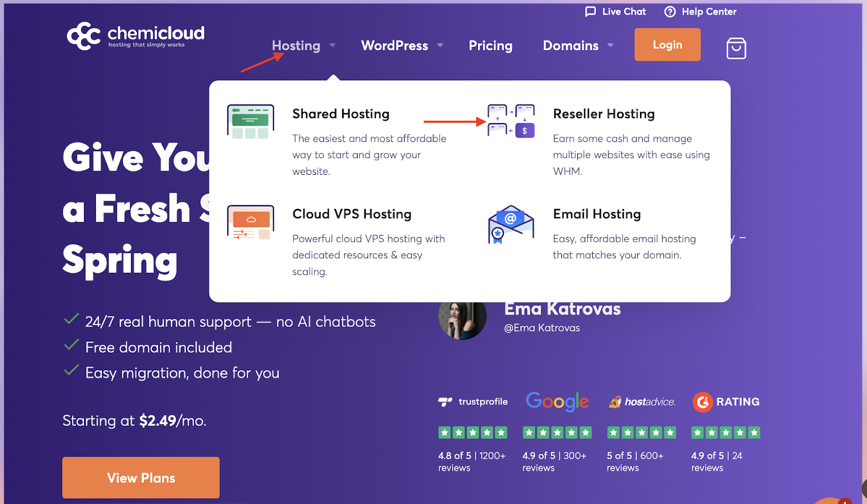Expand the WordPress dropdown arrow
The image size is (867, 504).
tap(440, 45)
